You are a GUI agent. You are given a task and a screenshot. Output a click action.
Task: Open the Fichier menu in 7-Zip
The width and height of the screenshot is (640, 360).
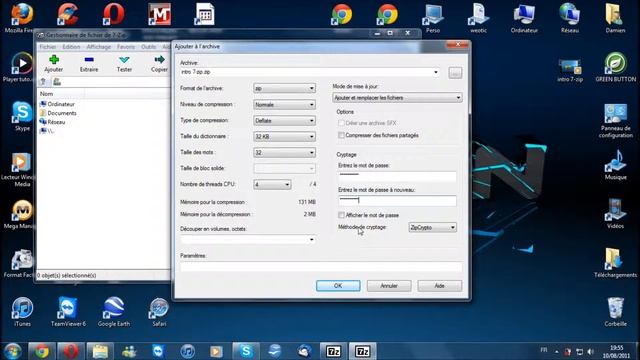click(x=48, y=47)
